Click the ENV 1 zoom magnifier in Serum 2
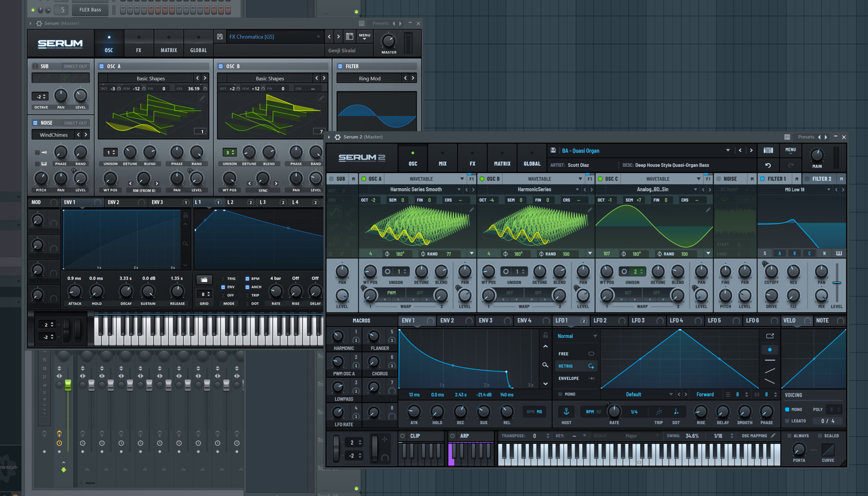868x496 pixels. pos(545,365)
